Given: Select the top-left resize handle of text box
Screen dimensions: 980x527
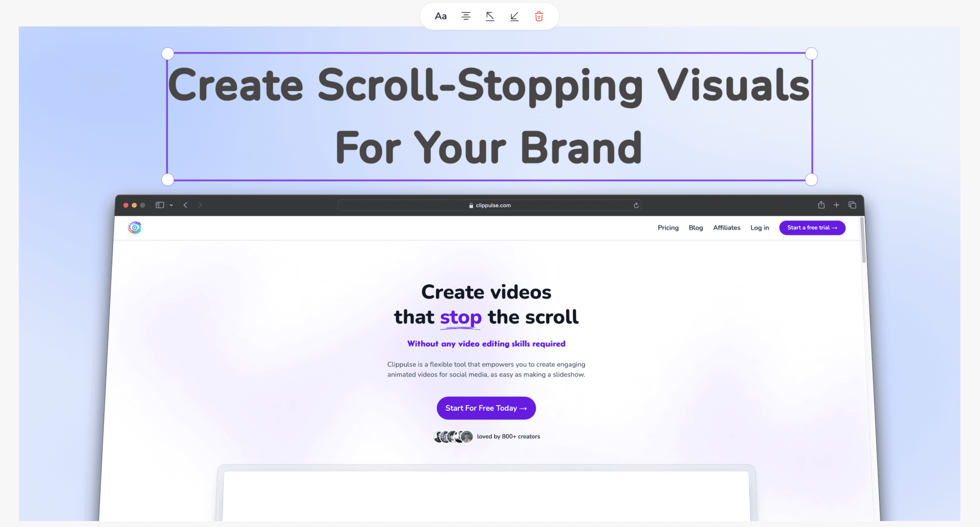Looking at the screenshot, I should 168,54.
